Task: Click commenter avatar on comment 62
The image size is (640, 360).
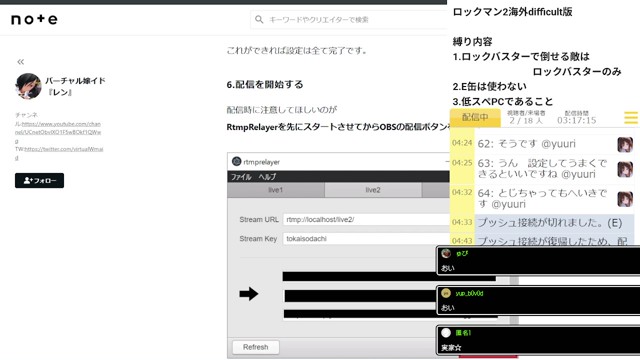Action: click(x=625, y=144)
